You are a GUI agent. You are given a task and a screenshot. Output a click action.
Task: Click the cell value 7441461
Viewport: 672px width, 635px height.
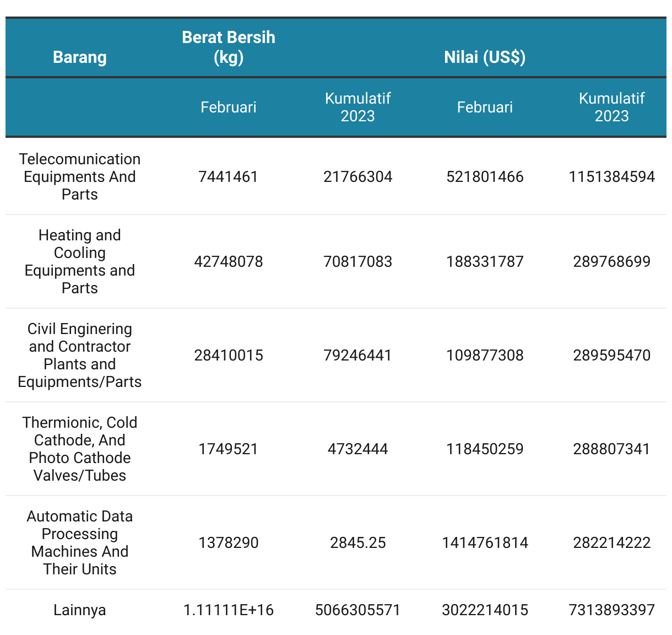229,176
